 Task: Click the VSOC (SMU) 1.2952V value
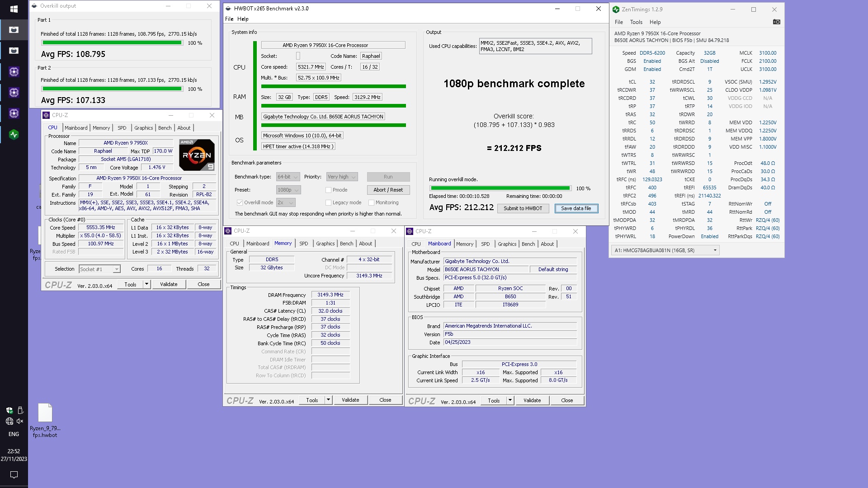click(768, 82)
